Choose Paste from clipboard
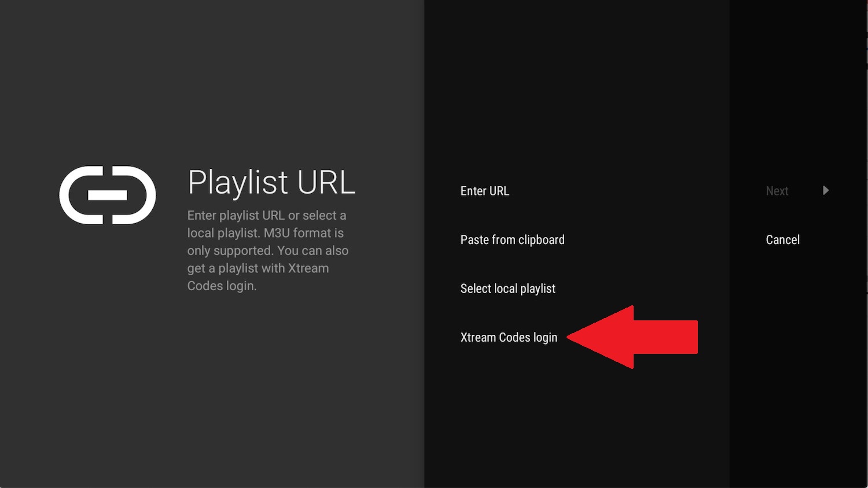Image resolution: width=868 pixels, height=488 pixels. click(x=512, y=240)
